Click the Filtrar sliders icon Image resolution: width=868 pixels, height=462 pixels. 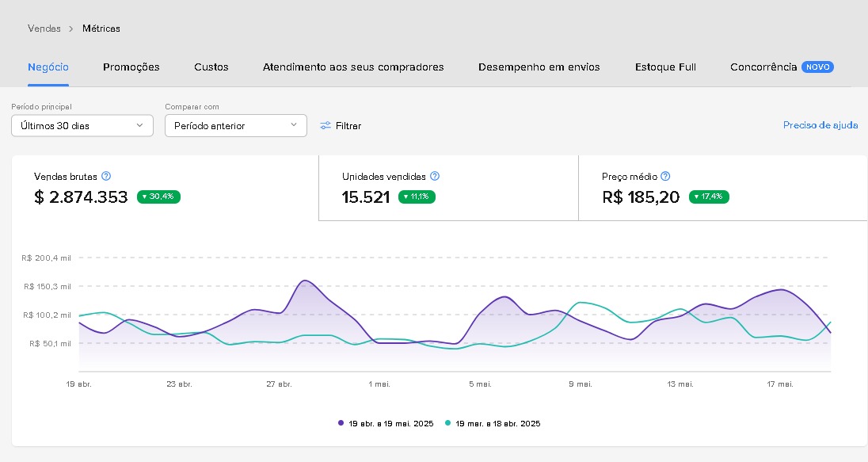[325, 126]
